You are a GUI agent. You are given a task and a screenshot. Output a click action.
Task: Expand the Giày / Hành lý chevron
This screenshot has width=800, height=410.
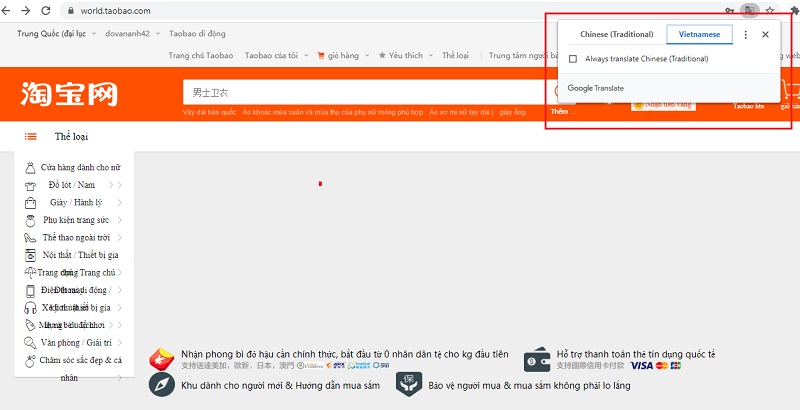119,202
